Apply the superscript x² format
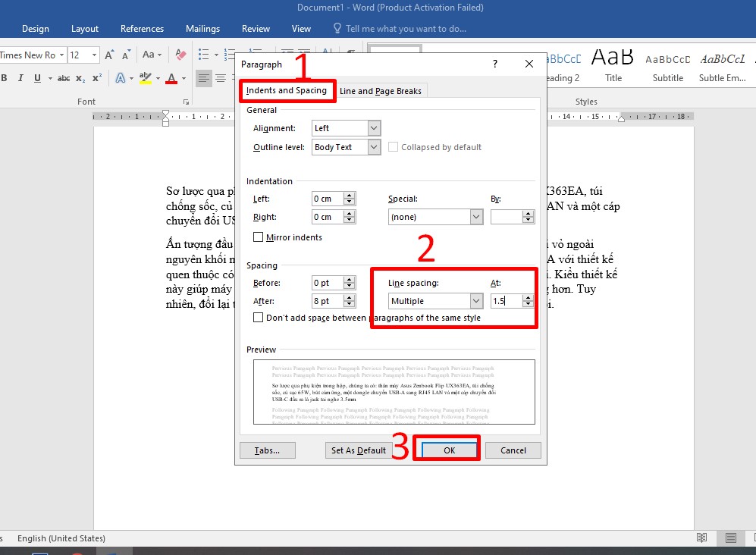Image resolution: width=756 pixels, height=555 pixels. (97, 78)
